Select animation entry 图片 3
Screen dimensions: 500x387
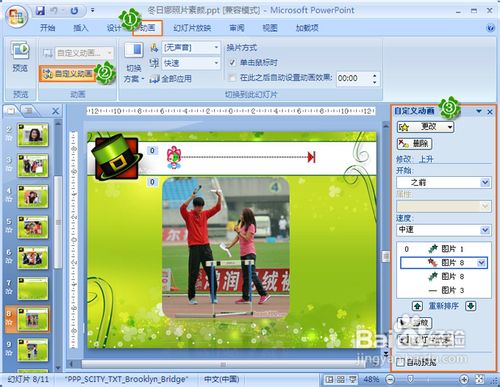(x=443, y=290)
